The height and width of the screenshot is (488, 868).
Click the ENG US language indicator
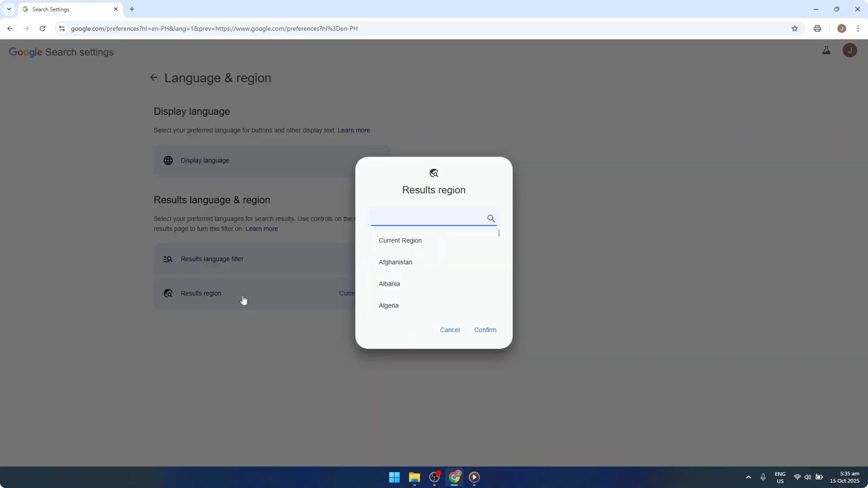tap(780, 478)
